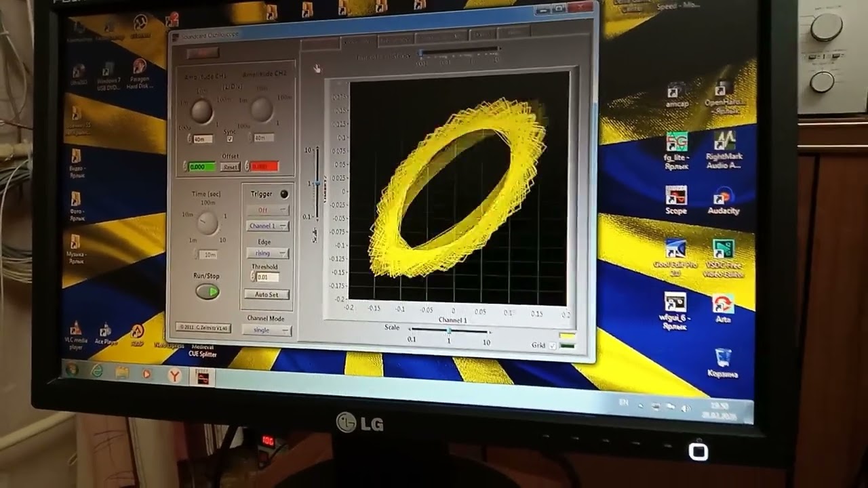Click the green CH1 offset value field
Screen dimensions: 868x488
[202, 167]
